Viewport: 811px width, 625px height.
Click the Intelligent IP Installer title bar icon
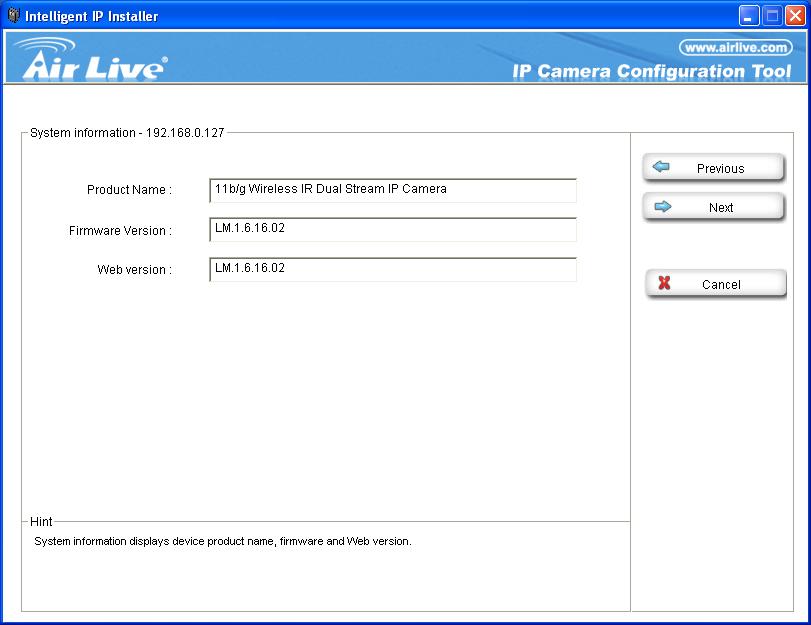click(13, 16)
